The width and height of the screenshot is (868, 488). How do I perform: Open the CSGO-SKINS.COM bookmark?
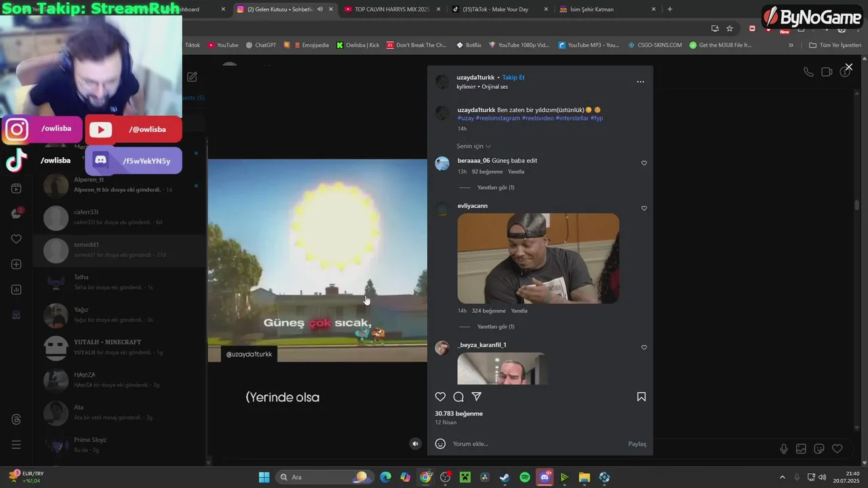point(655,45)
